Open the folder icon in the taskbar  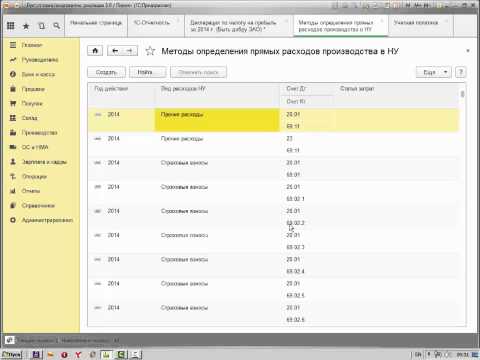pos(50,355)
